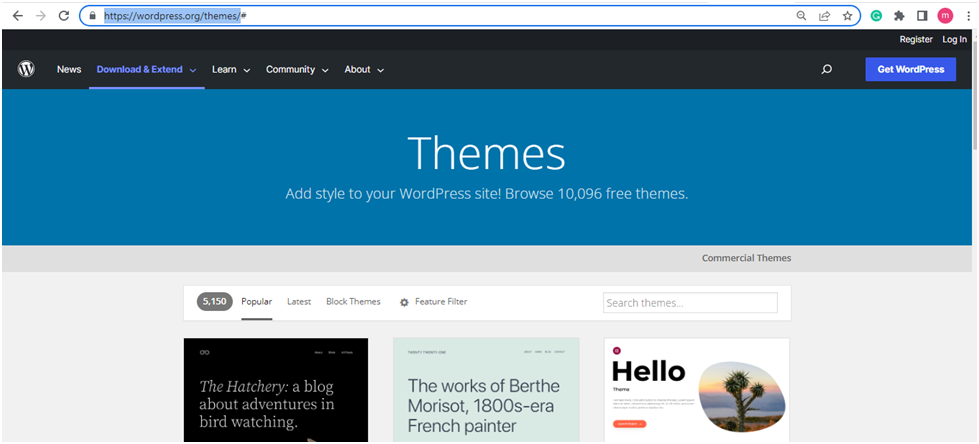
Task: Open the News menu item
Action: [x=69, y=69]
